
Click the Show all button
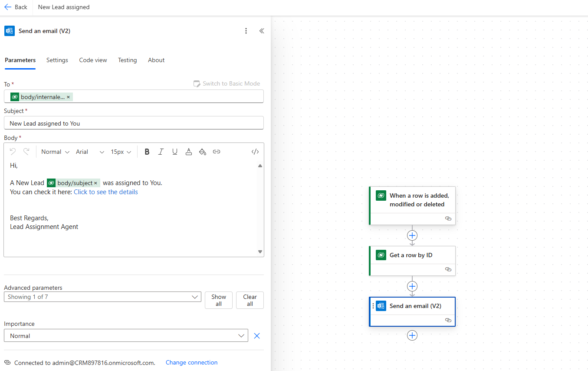click(x=218, y=300)
